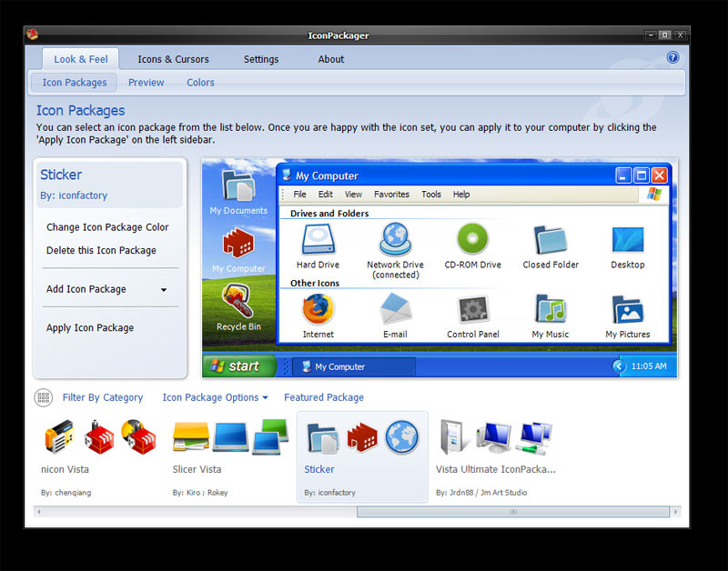728x571 pixels.
Task: Select the Icon Packages sub-tab
Action: pos(75,83)
